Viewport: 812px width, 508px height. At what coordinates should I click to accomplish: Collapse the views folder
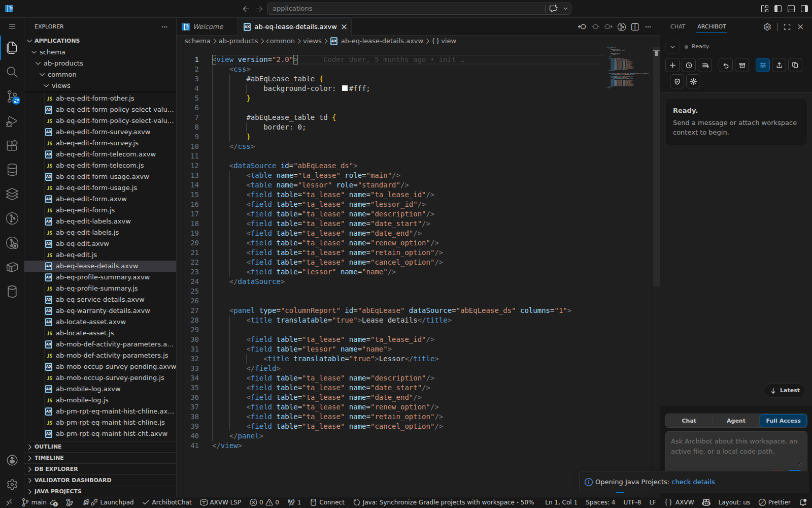coord(100,85)
